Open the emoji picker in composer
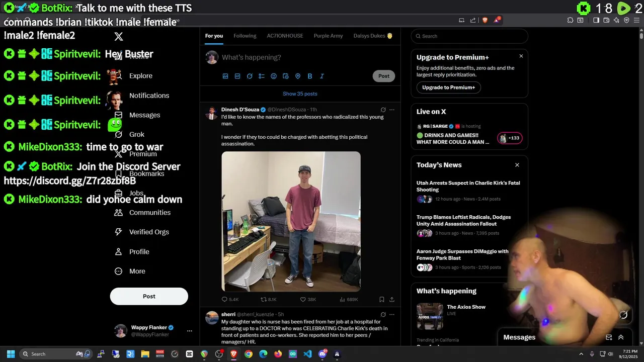 274,76
